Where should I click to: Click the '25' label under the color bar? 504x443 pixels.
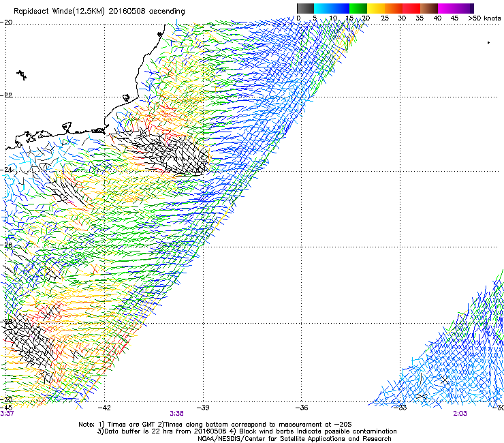coord(385,18)
